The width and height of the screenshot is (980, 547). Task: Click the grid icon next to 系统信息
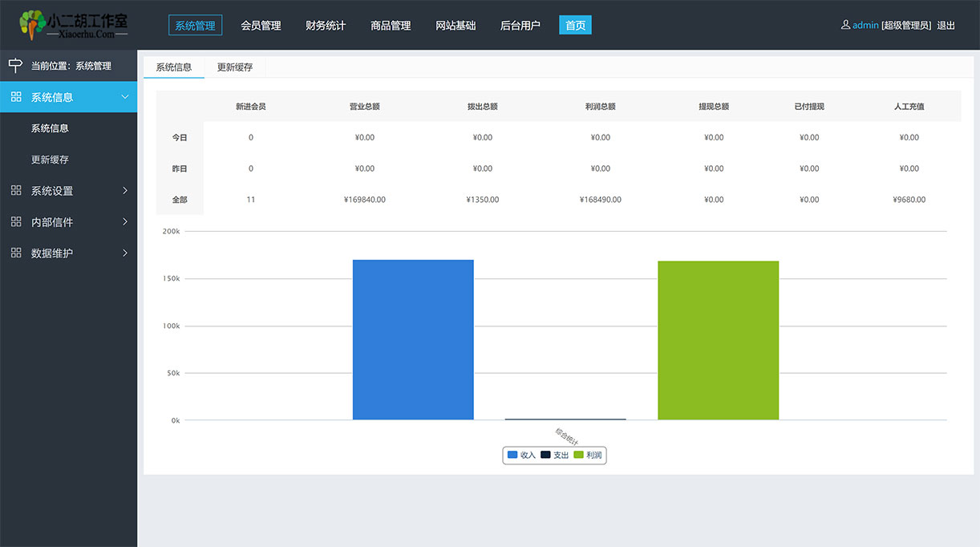tap(16, 97)
